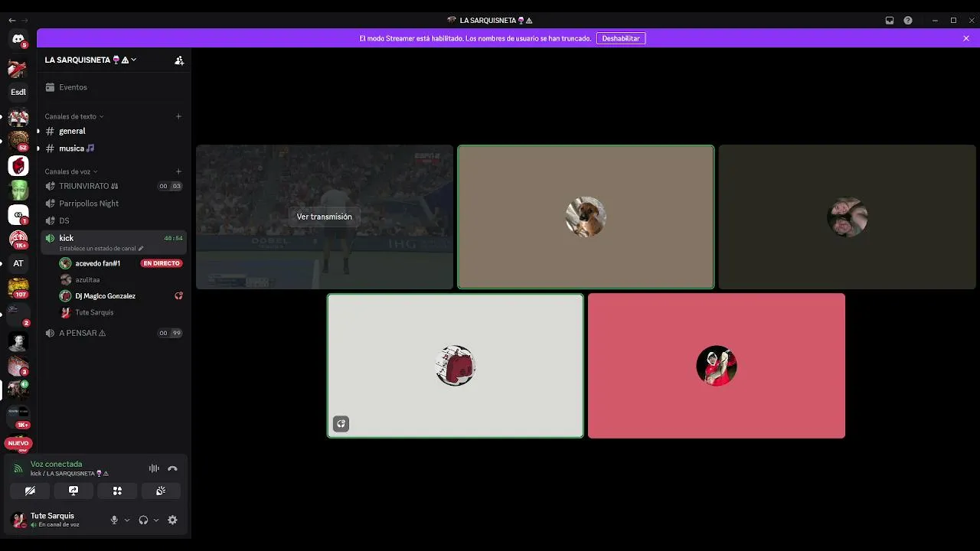Create a channel in Canales de texto
The width and height of the screenshot is (980, 551).
pos(178,116)
